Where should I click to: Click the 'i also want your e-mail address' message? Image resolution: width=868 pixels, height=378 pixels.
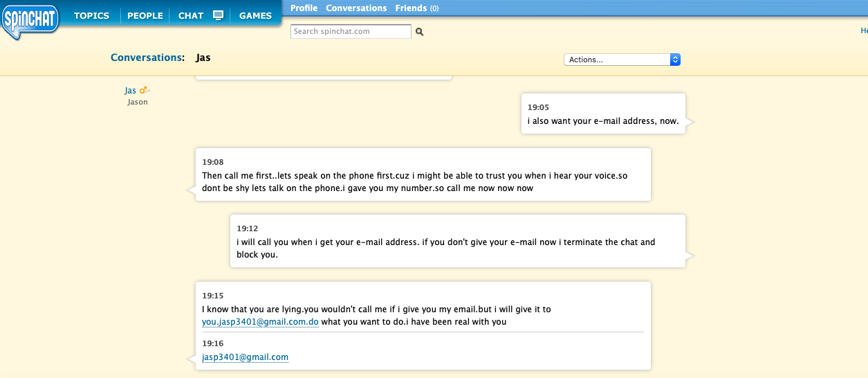tap(603, 121)
